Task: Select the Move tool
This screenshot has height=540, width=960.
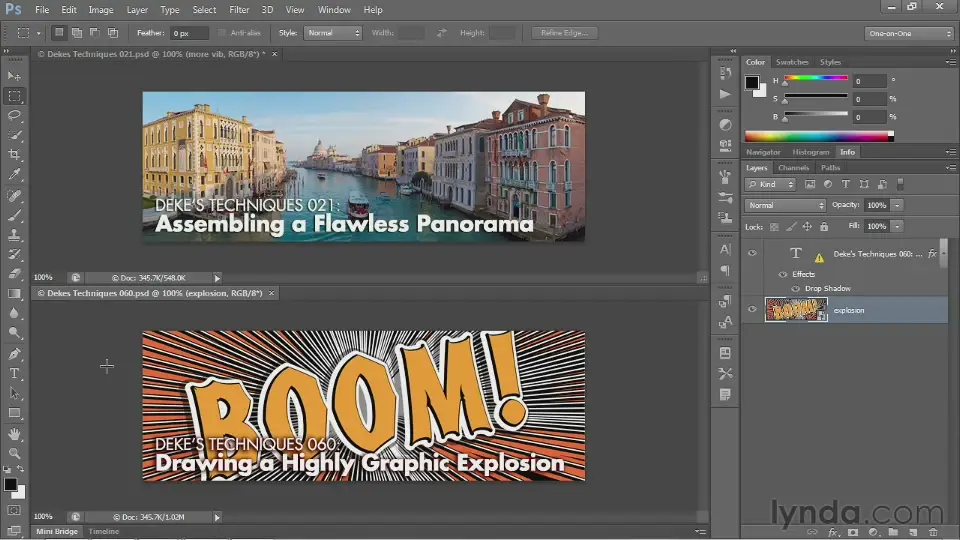Action: tap(14, 76)
